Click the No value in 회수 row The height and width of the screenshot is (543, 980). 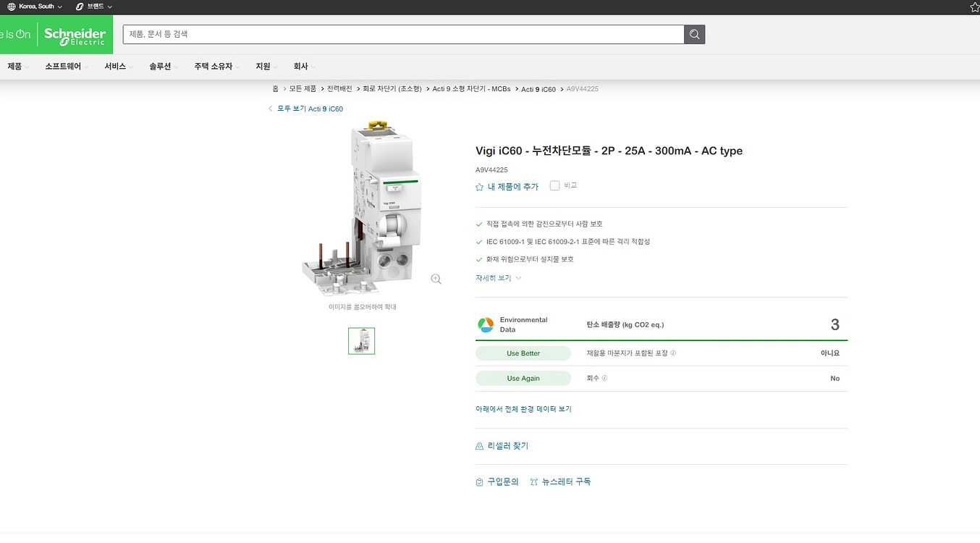pyautogui.click(x=835, y=378)
